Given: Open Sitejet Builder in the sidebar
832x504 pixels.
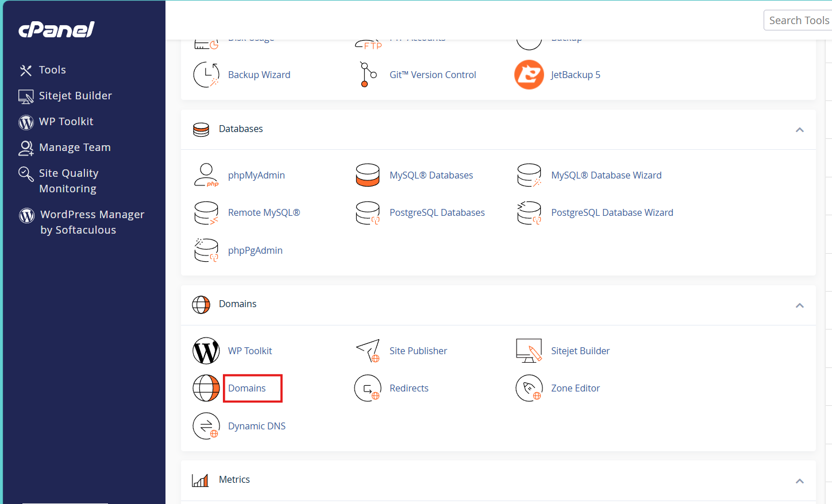Looking at the screenshot, I should coord(75,96).
